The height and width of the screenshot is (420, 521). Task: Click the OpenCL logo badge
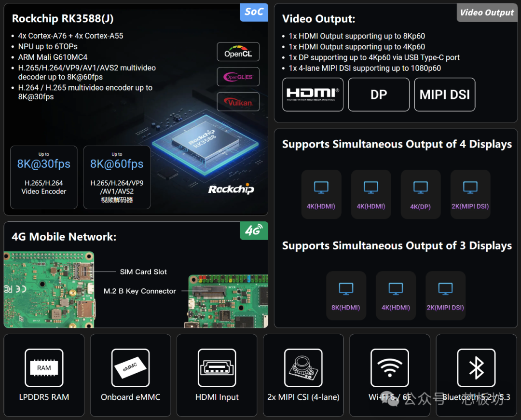point(238,52)
